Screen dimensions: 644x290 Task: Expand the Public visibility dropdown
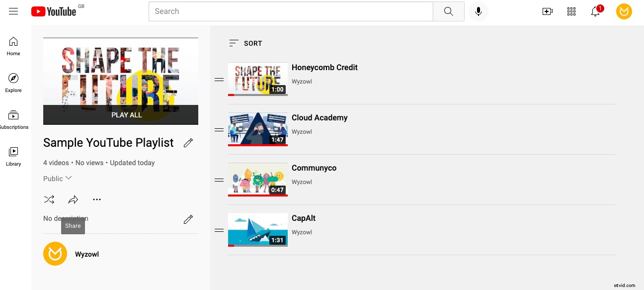[x=57, y=178]
